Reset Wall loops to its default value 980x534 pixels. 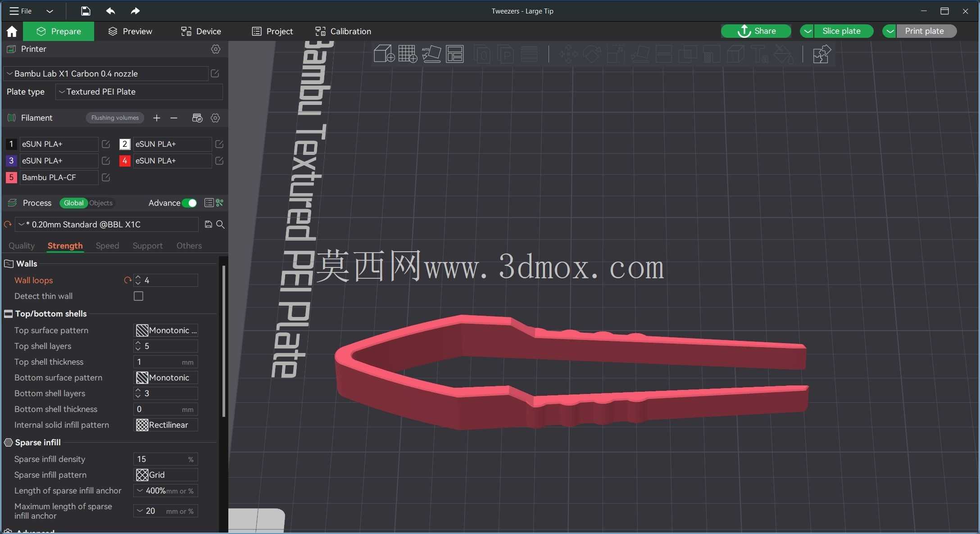127,280
